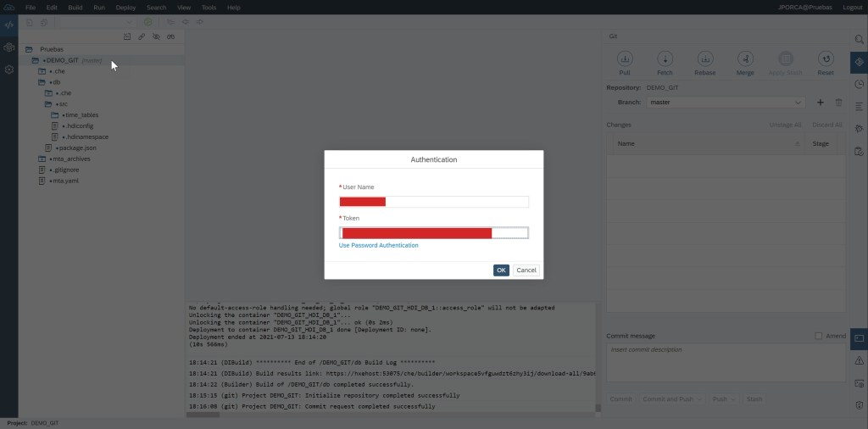
Task: Click the Rebase icon
Action: click(705, 59)
